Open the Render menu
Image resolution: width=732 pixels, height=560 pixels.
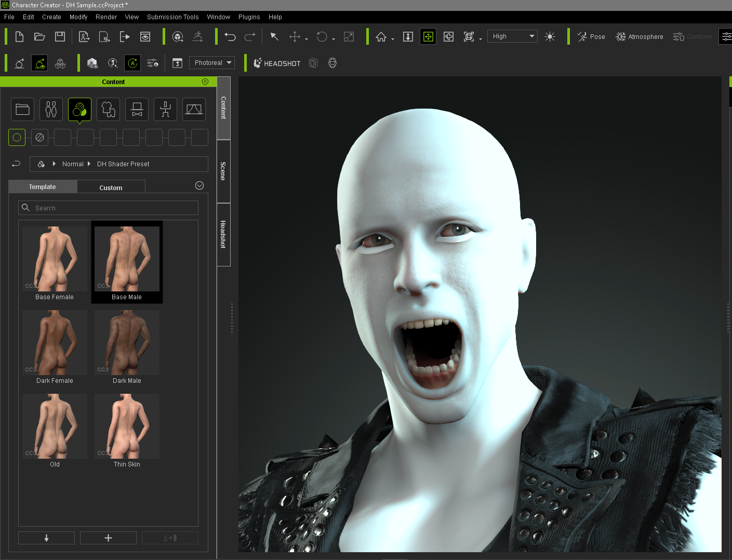click(106, 17)
